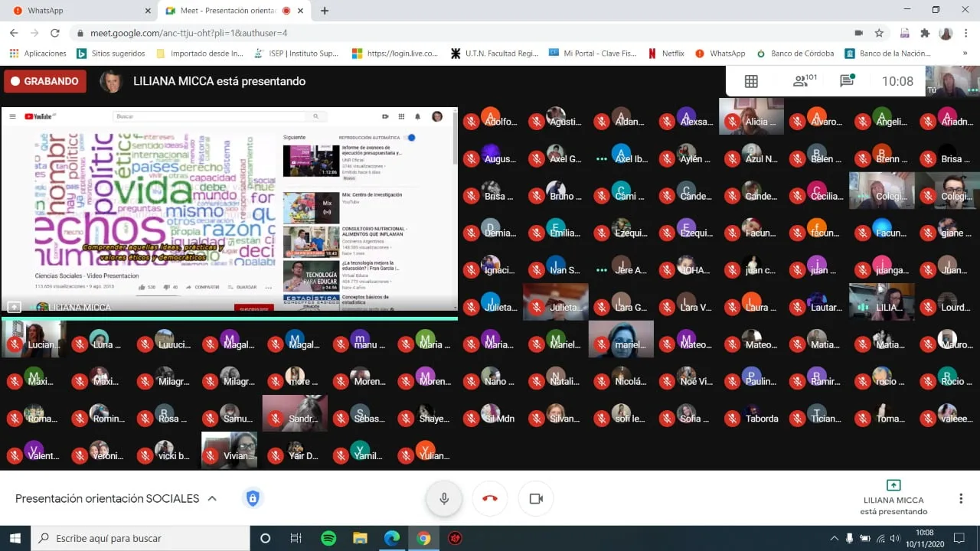This screenshot has width=980, height=551.
Task: Open the Meet chat panel
Action: [x=847, y=80]
